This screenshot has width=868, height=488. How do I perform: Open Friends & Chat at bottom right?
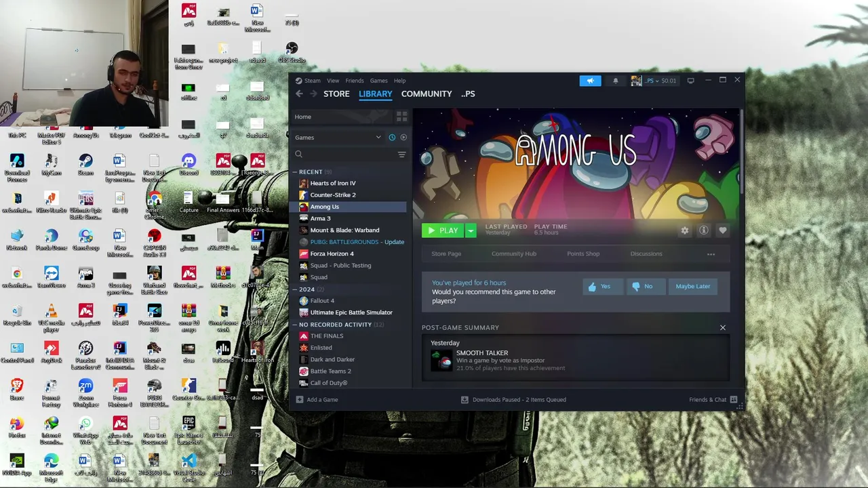[713, 400]
